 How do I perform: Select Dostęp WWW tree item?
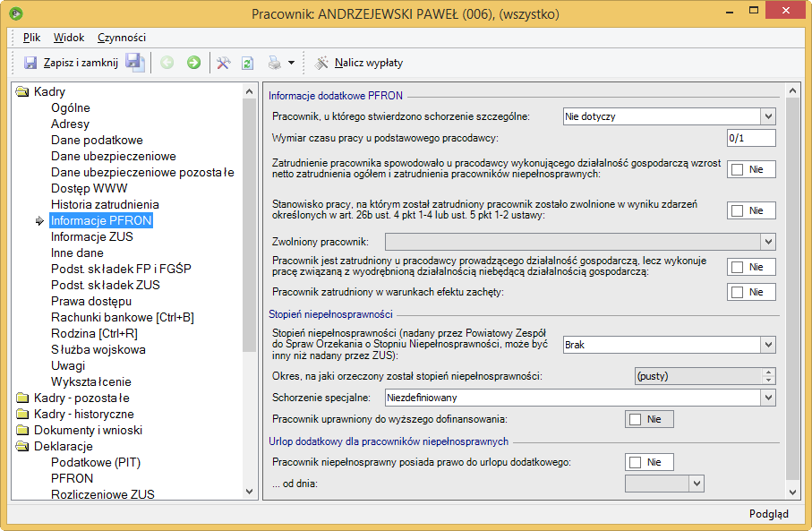pos(89,188)
